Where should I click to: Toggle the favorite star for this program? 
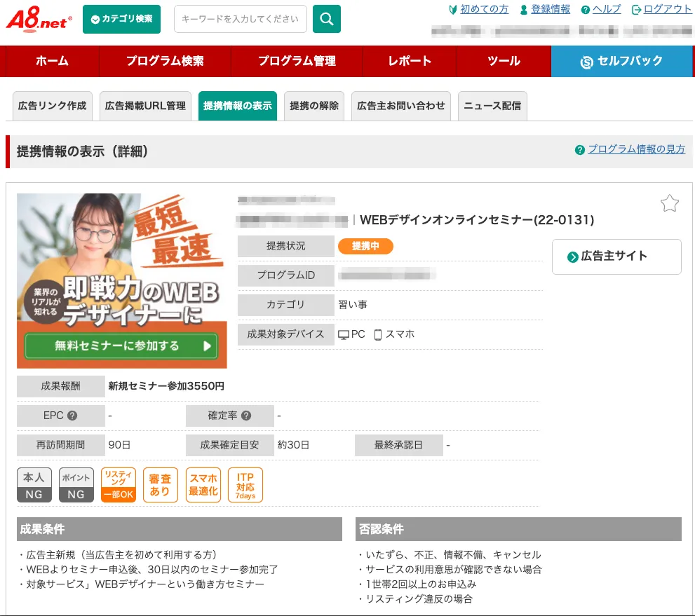point(670,203)
